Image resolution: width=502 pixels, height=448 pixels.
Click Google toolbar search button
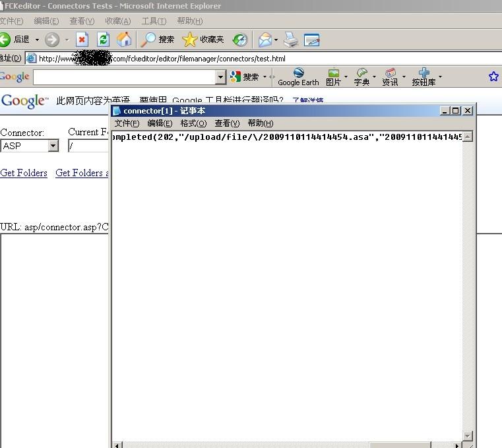(x=244, y=77)
